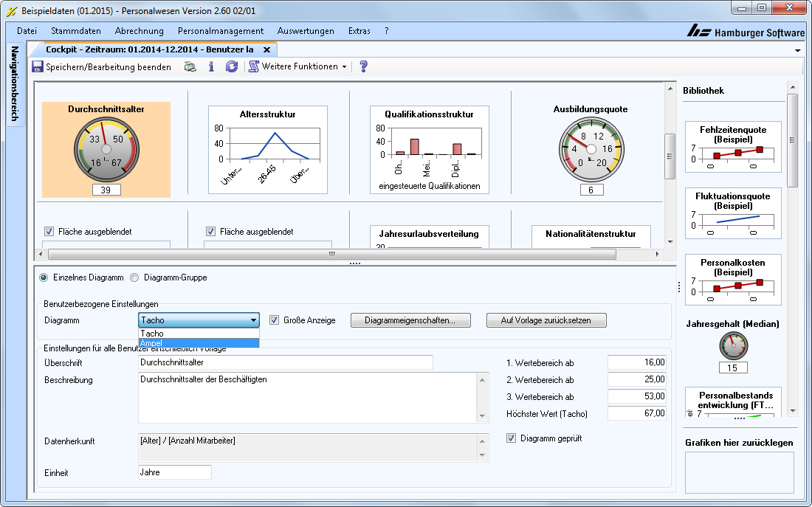Viewport: 812px width, 507px height.
Task: Pick Fluktuationsquote (Beispiel) from Bibliothek
Action: coord(733,213)
